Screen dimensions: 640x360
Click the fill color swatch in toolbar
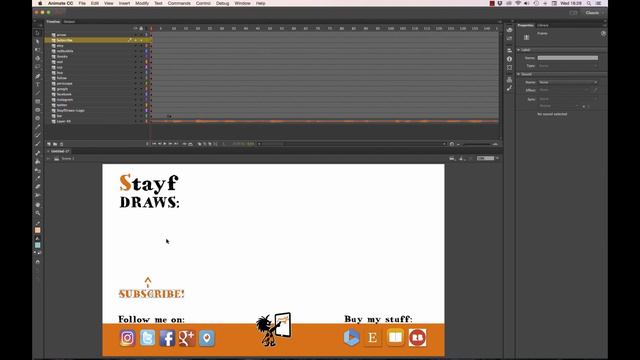(38, 245)
